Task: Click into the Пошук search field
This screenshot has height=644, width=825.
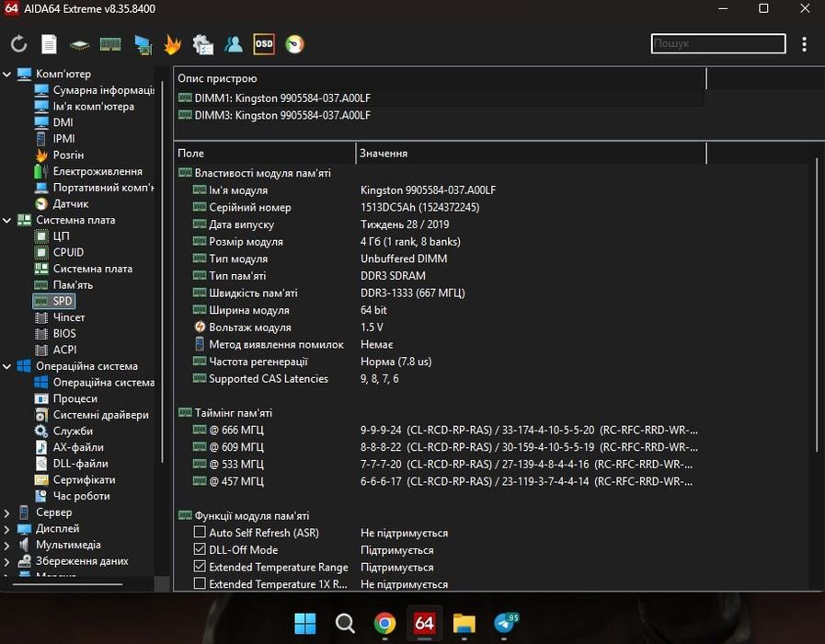Action: coord(718,43)
